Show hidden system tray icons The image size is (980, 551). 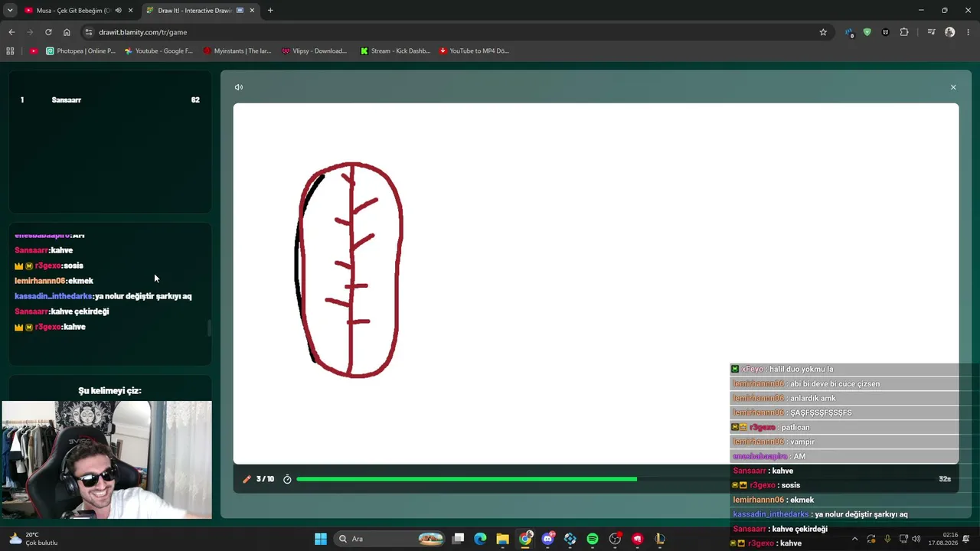855,539
